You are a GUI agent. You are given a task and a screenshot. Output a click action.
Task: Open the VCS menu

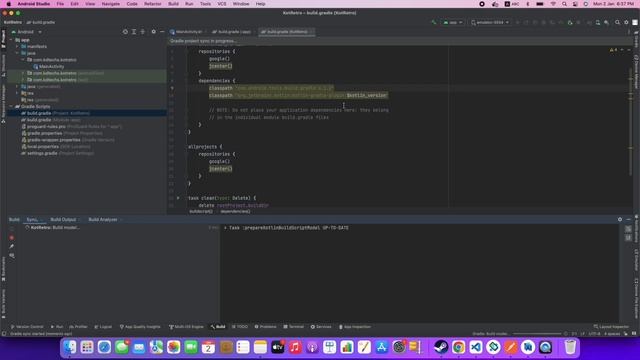222,4
